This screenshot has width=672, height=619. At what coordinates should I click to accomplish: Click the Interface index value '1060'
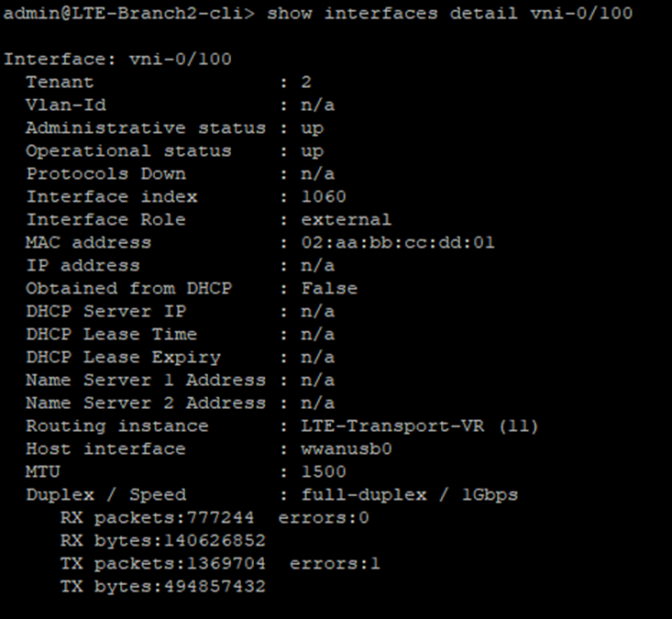pyautogui.click(x=324, y=197)
